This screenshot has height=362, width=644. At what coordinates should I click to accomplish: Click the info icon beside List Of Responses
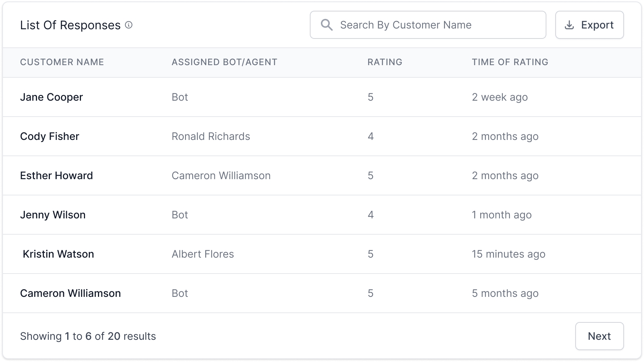[129, 25]
